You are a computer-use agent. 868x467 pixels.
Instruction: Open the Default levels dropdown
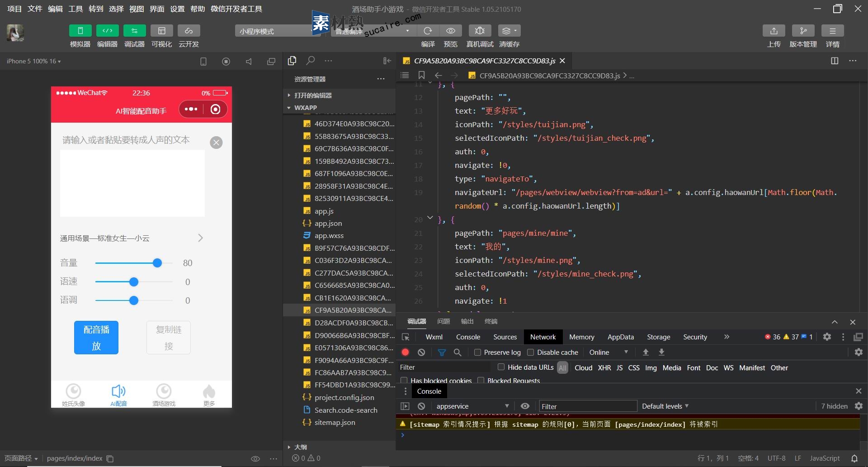pos(665,406)
